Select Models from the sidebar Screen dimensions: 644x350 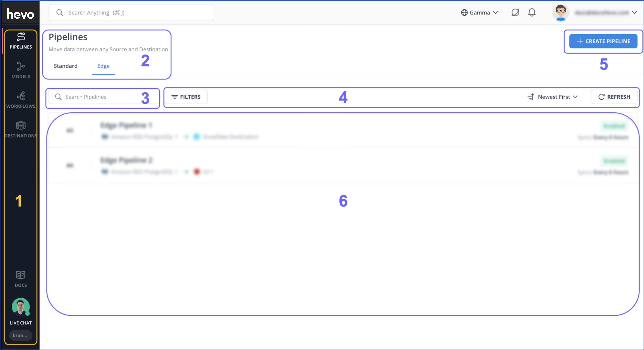point(21,71)
